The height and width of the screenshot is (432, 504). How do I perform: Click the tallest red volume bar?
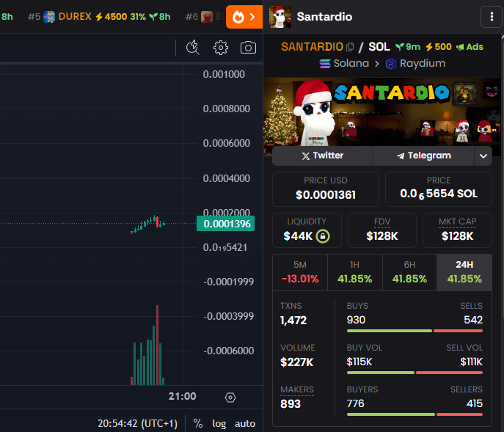tap(157, 345)
